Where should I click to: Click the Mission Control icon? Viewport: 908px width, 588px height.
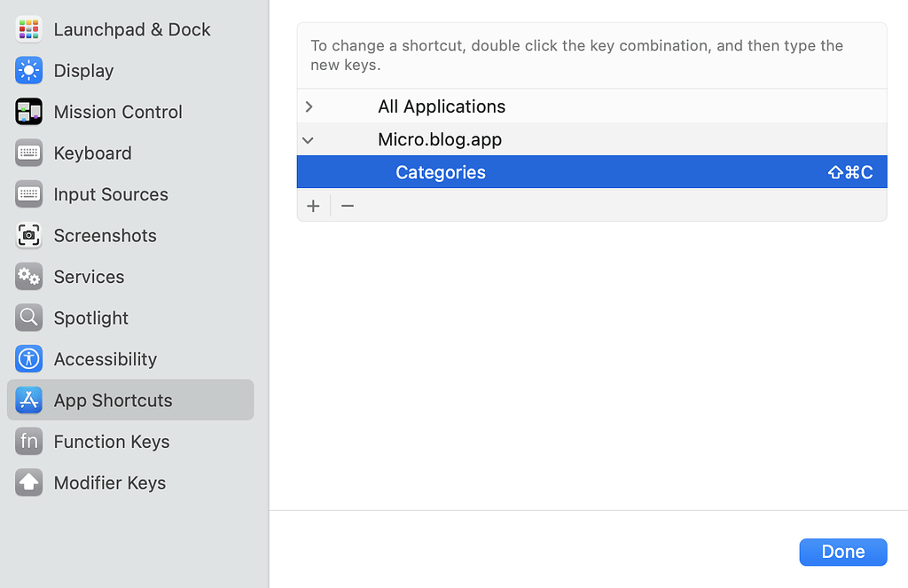[x=28, y=112]
